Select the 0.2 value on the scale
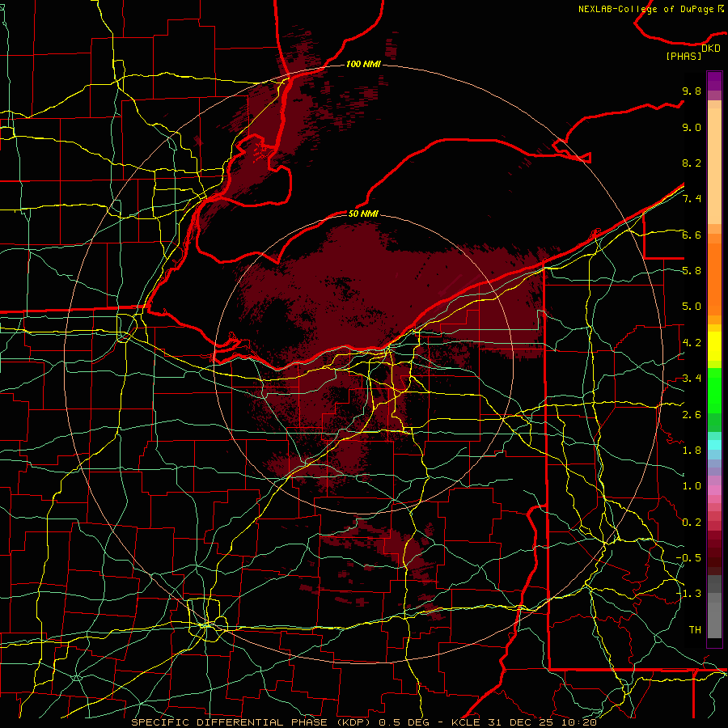Screen dimensions: 728x728 pyautogui.click(x=692, y=523)
